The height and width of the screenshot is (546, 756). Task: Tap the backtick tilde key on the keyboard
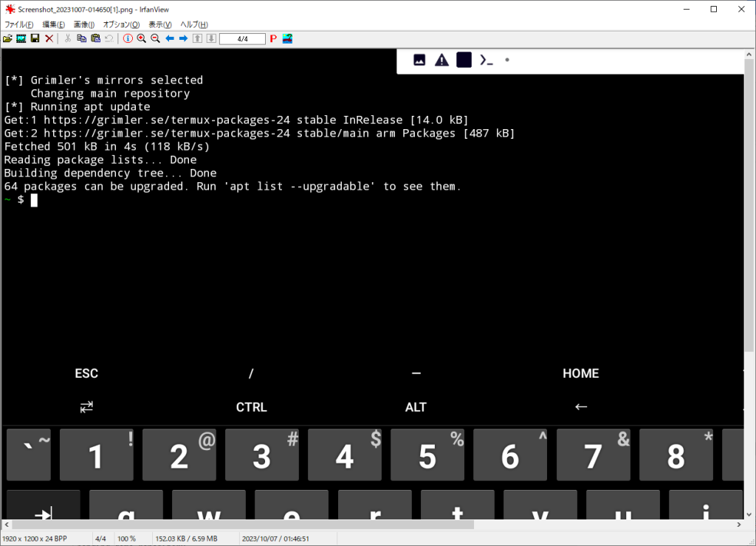pos(29,455)
